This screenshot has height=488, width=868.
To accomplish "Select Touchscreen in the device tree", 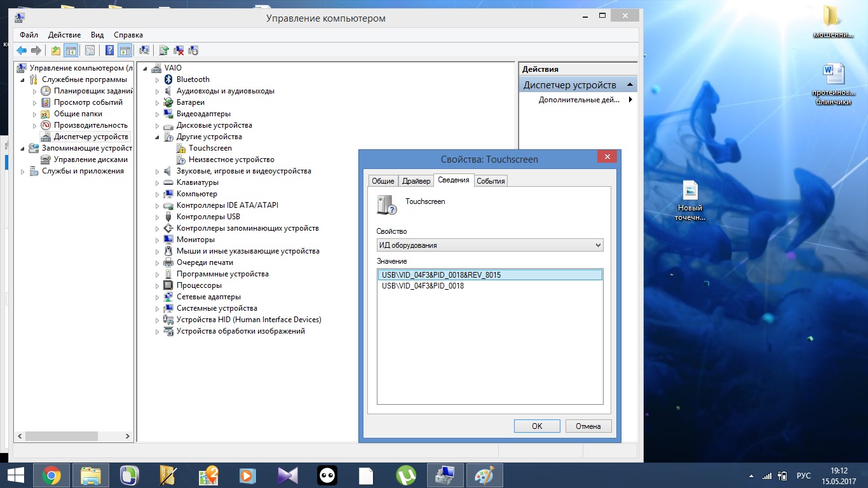I will click(x=210, y=148).
